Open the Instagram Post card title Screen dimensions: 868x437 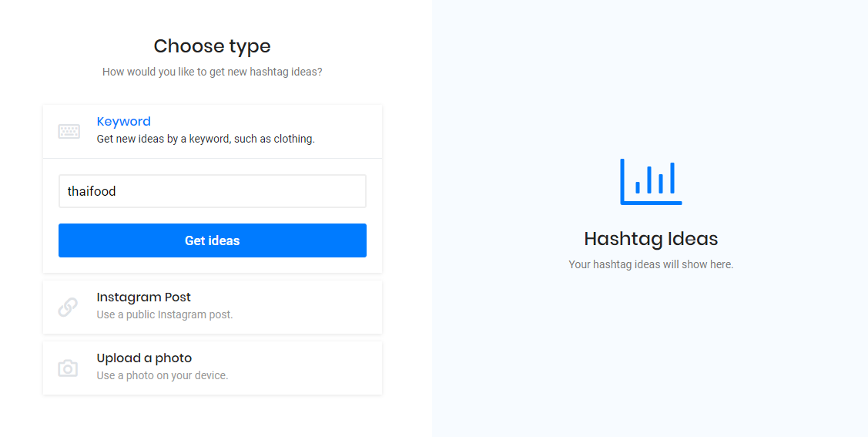click(144, 297)
